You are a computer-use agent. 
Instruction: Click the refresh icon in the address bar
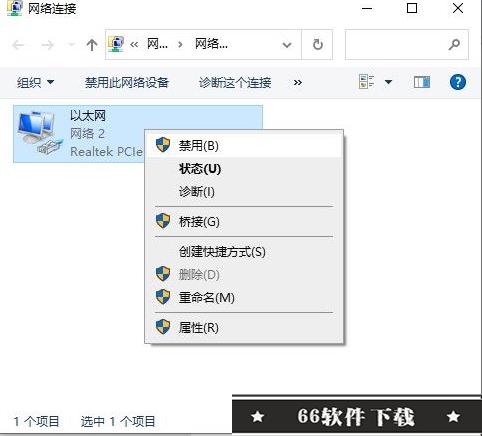coord(317,44)
